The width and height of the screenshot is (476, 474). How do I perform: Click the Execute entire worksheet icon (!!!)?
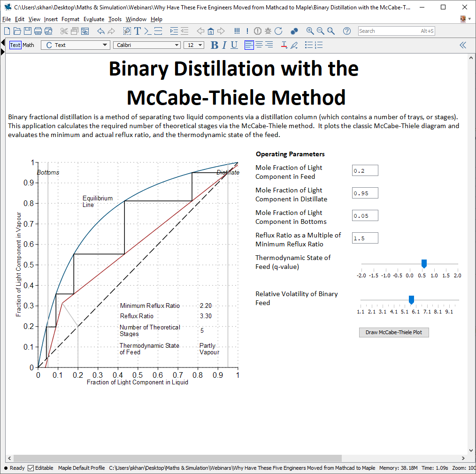point(237,31)
